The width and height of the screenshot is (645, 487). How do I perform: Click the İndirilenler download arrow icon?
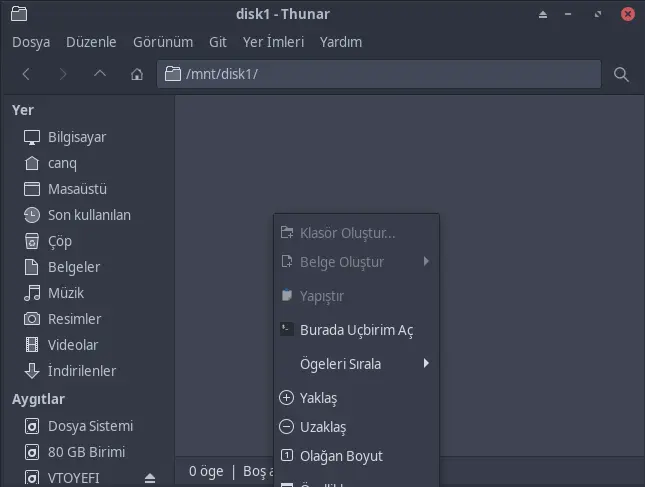pyautogui.click(x=32, y=371)
